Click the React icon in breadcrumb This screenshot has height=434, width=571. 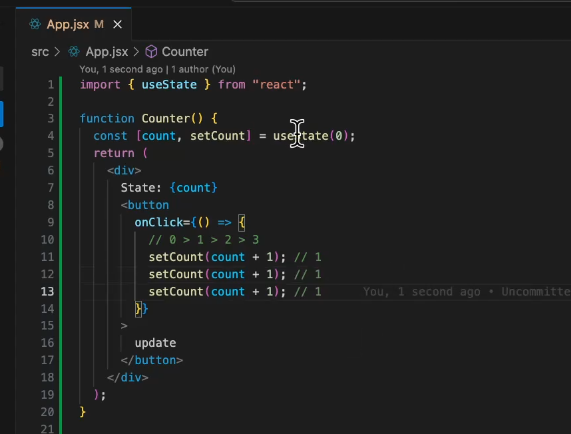[x=74, y=52]
